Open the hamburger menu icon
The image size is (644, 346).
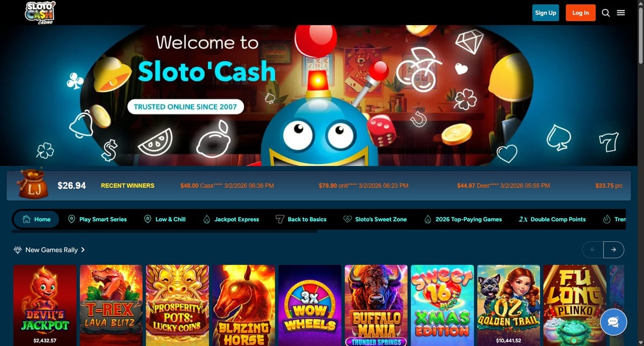(621, 13)
